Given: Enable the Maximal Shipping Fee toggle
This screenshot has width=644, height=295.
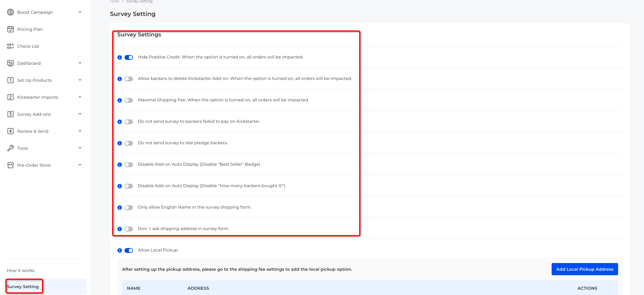Looking at the screenshot, I should pos(129,100).
